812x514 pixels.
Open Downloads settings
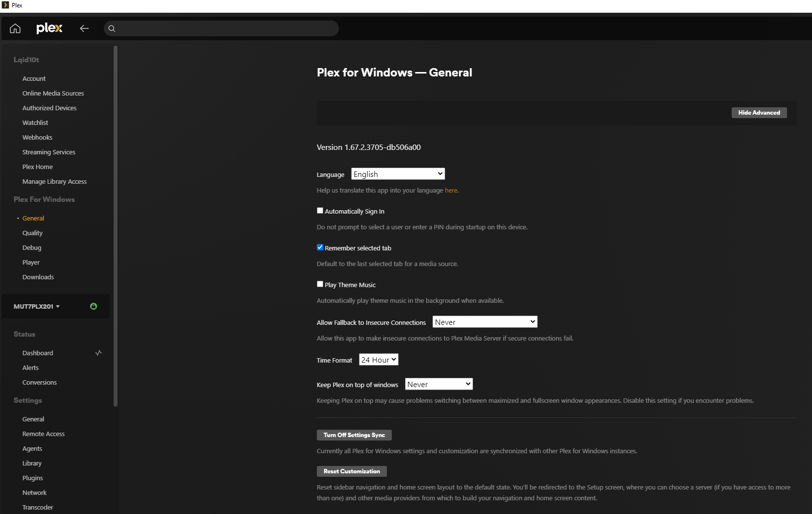click(x=38, y=277)
